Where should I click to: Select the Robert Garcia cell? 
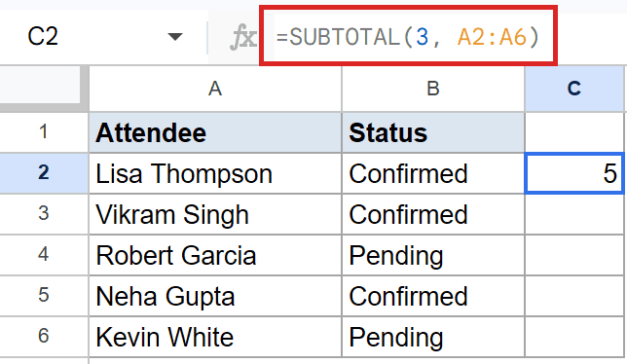[x=215, y=255]
